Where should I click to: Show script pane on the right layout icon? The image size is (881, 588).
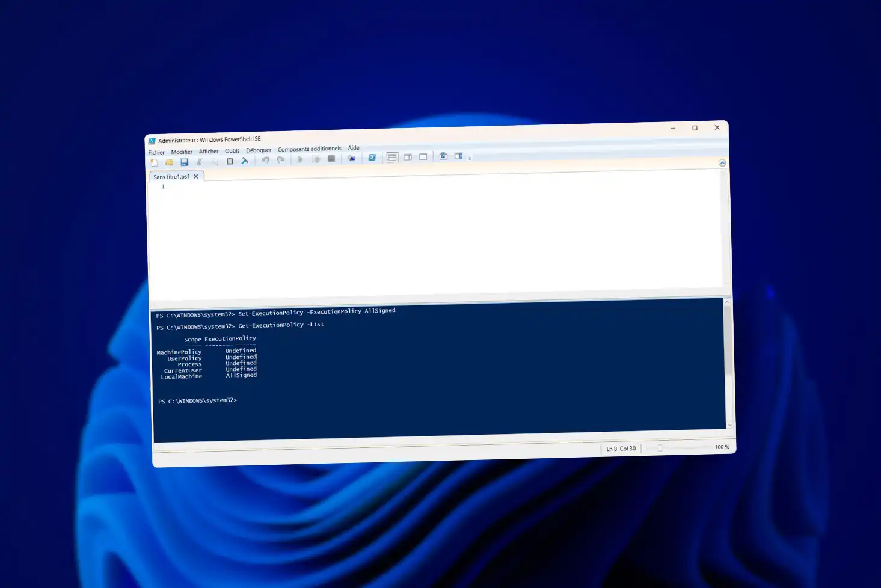pos(408,157)
